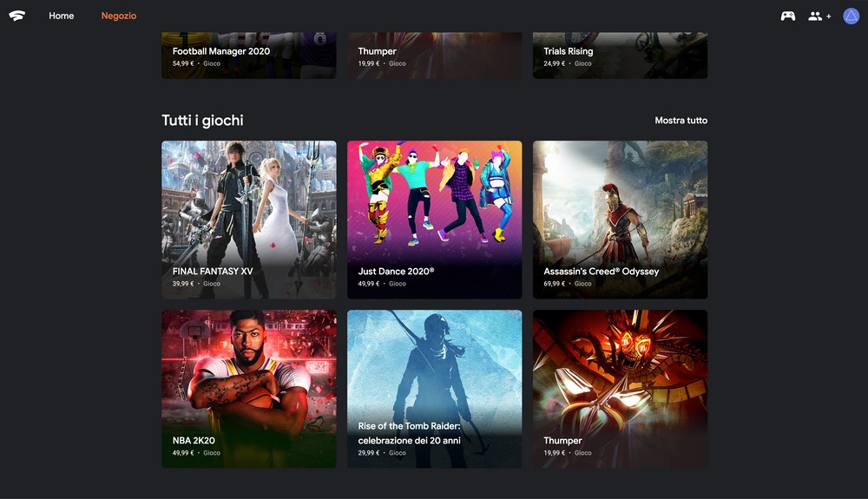This screenshot has height=499, width=868.
Task: Click the Football Manager 2020 title text
Action: tap(220, 51)
